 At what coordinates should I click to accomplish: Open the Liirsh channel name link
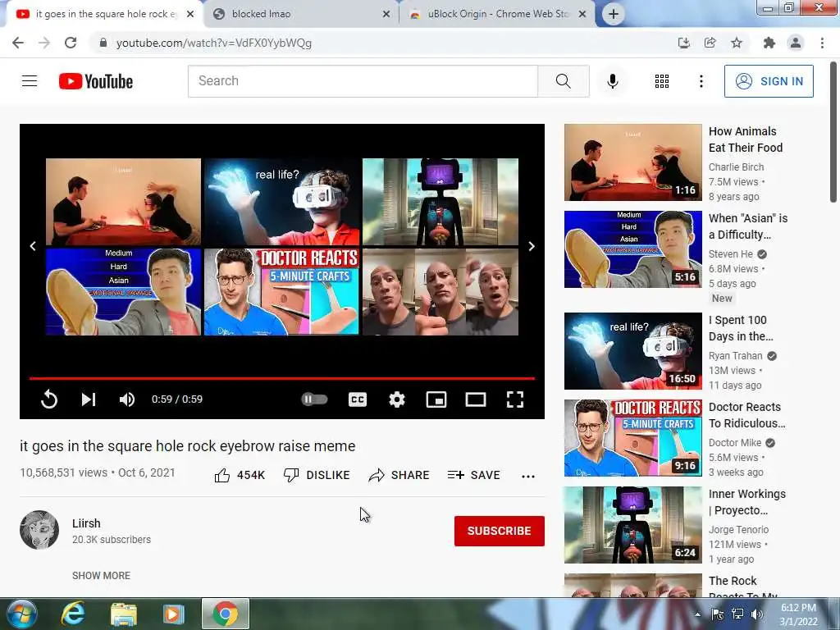[x=86, y=523]
